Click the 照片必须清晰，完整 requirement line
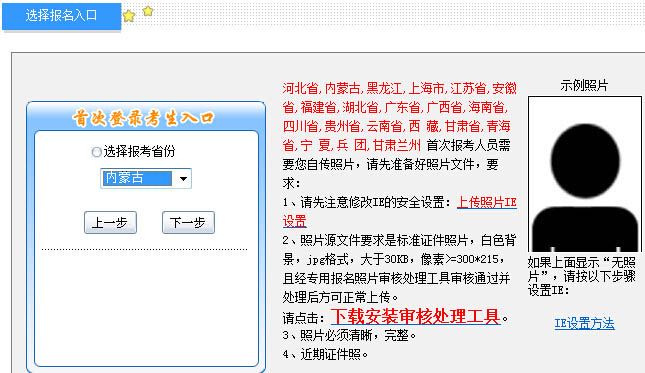 click(349, 336)
